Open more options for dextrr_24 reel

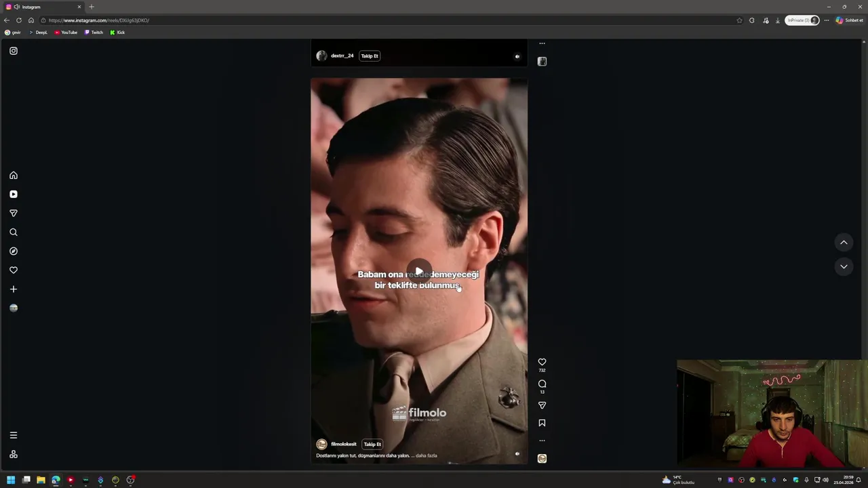click(x=542, y=43)
